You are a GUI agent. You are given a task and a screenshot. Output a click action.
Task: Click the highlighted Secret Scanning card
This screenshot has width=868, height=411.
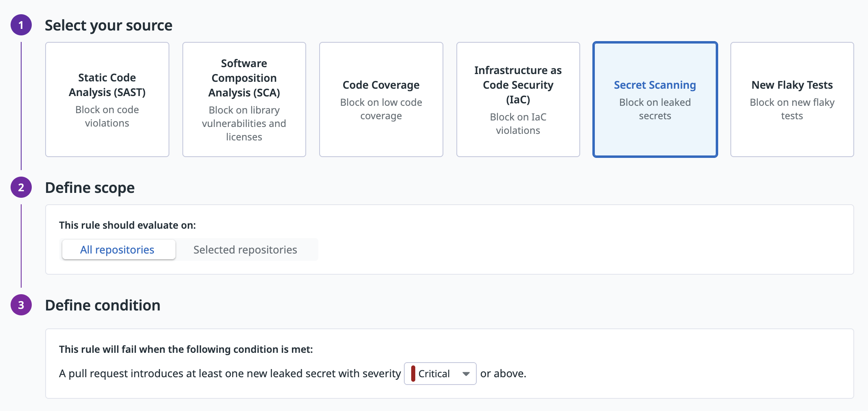[x=655, y=100]
